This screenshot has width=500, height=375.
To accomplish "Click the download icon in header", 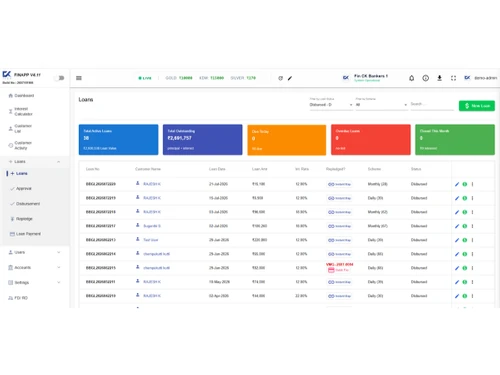I will tap(440, 78).
